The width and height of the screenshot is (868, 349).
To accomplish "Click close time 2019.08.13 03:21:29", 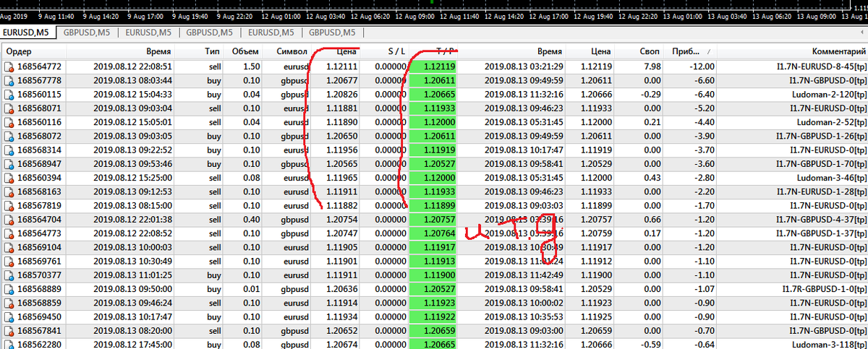I will (524, 66).
